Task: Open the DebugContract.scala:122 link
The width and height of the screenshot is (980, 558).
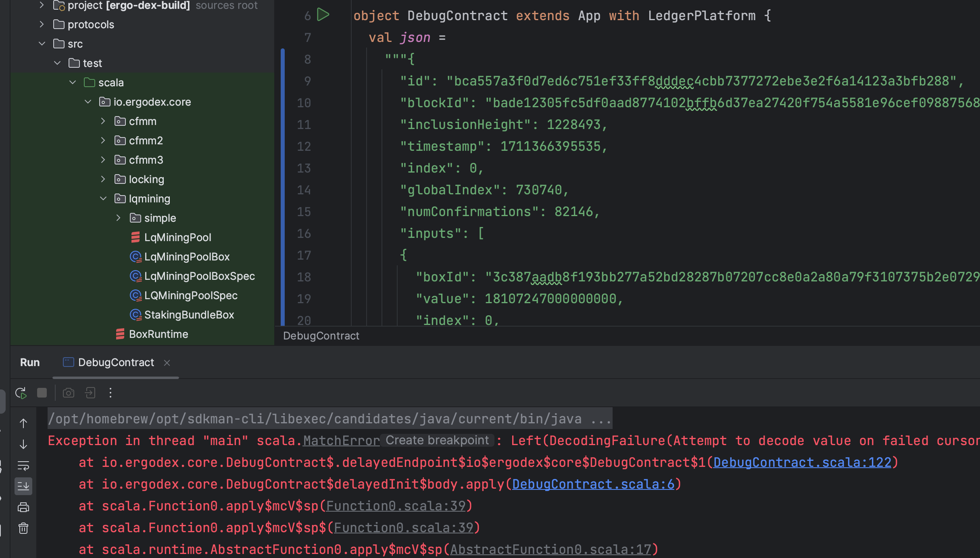Action: 802,462
